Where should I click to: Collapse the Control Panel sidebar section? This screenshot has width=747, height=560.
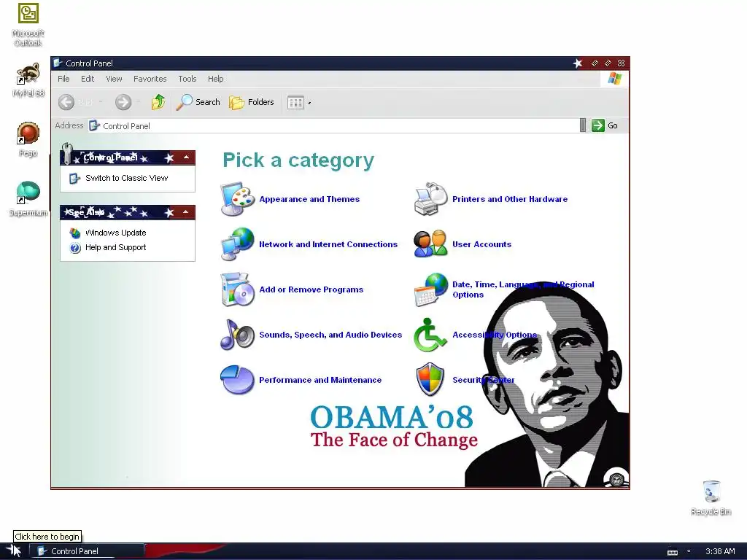coord(186,157)
